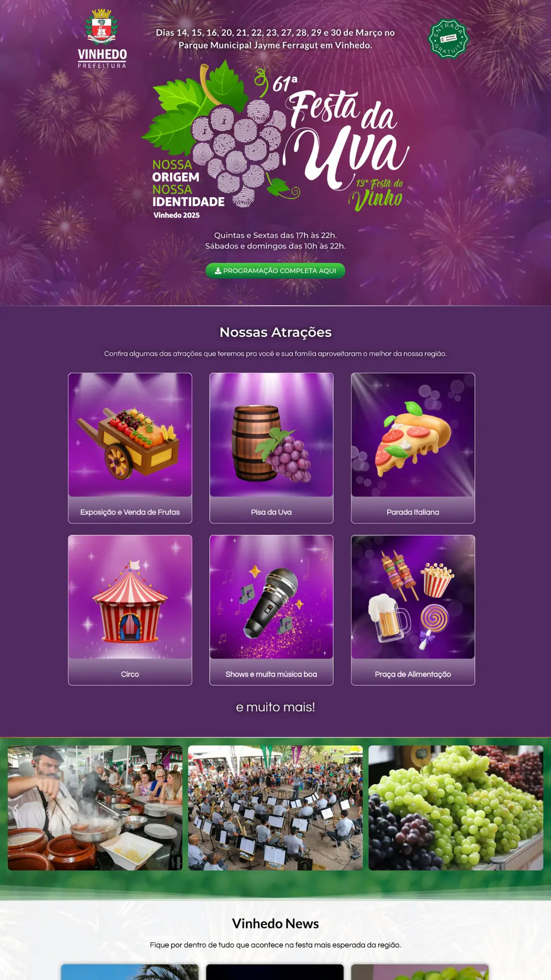
Task: Select the microphone shows image
Action: pyautogui.click(x=271, y=597)
